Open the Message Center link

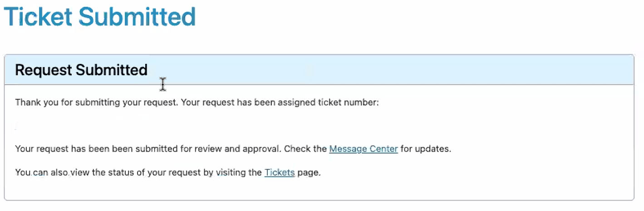363,149
